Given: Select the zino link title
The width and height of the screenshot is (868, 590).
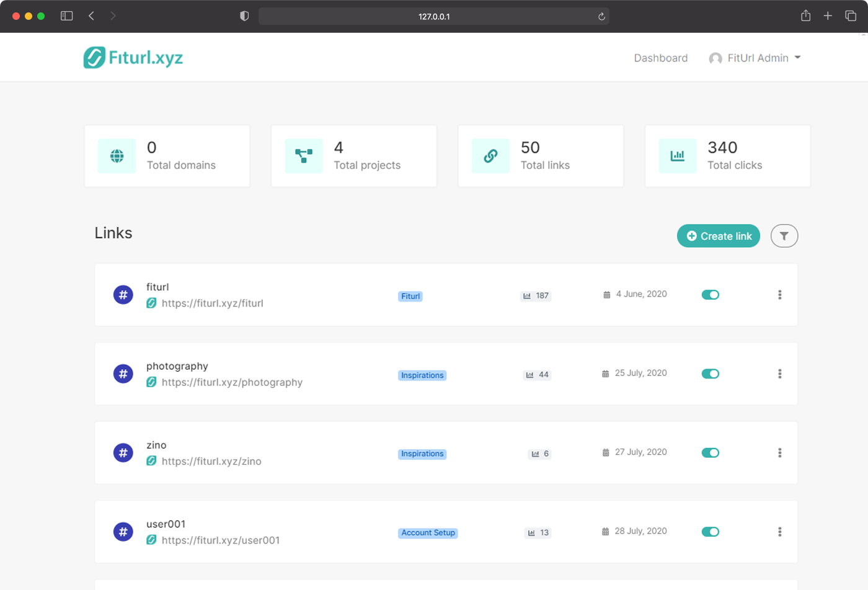Looking at the screenshot, I should click(x=156, y=445).
